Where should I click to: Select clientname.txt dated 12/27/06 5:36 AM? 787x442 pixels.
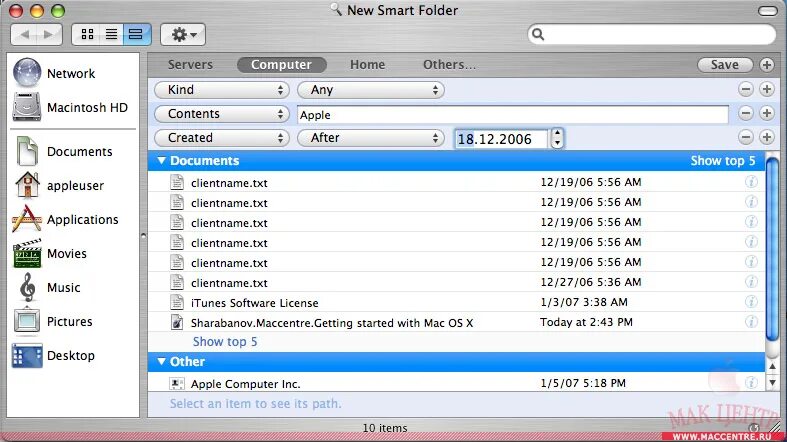pos(456,282)
